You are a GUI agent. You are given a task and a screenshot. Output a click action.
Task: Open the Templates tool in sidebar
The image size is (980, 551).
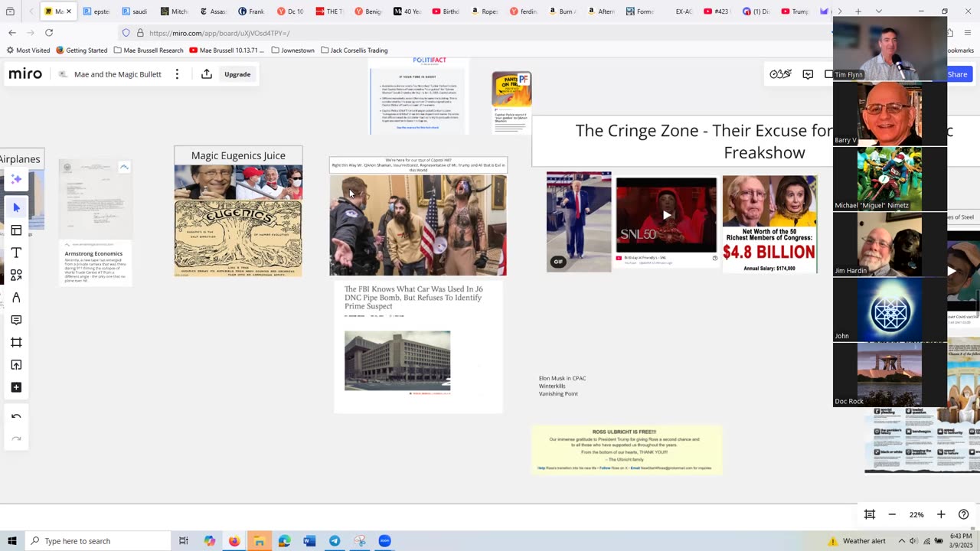[16, 230]
